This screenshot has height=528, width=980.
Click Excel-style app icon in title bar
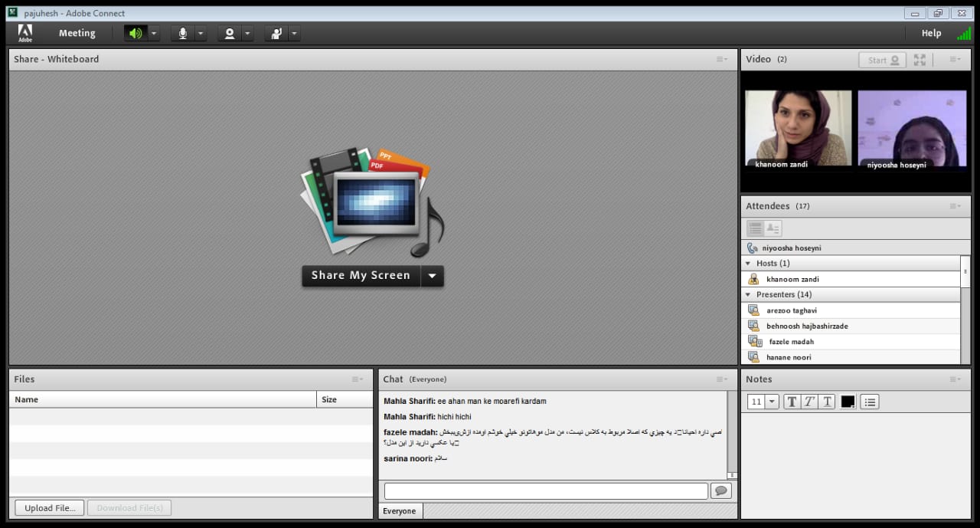(x=13, y=13)
